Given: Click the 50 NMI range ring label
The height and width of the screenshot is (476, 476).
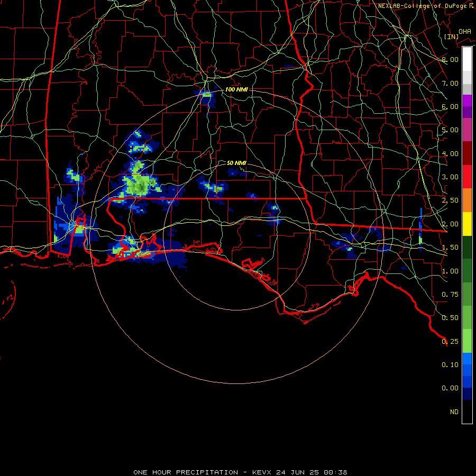Looking at the screenshot, I should pos(236,163).
